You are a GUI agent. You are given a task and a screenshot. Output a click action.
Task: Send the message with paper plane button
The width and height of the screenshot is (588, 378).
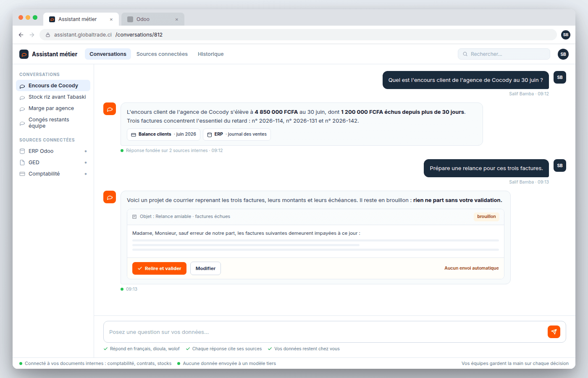coord(554,332)
